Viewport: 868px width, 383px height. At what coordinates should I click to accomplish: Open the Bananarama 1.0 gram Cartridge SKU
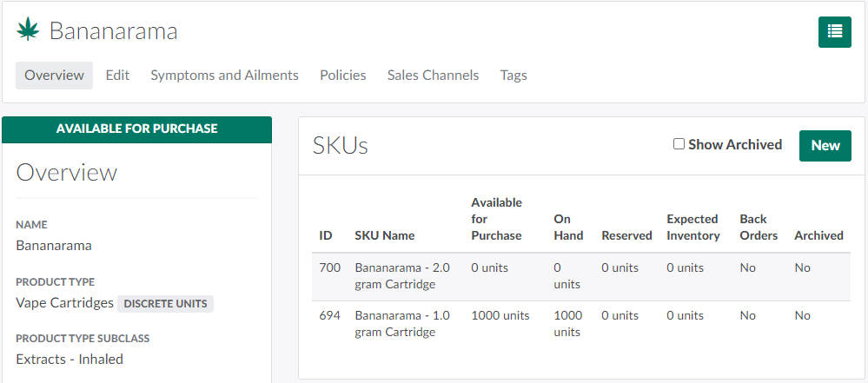[401, 323]
